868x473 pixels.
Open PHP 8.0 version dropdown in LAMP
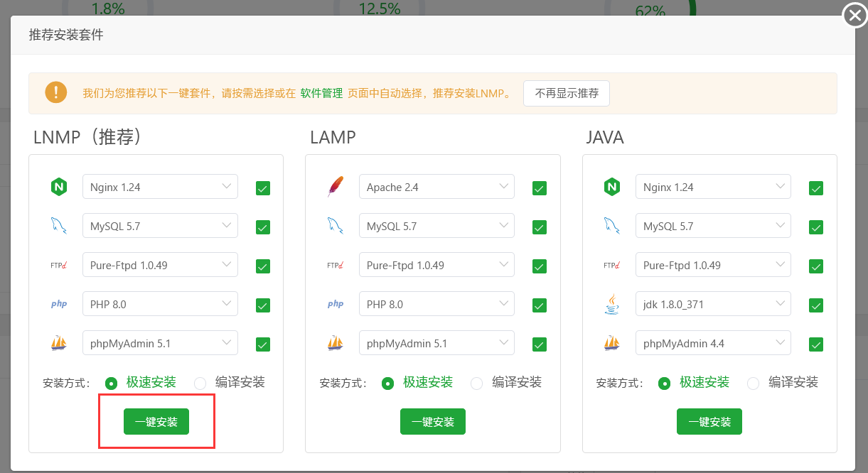[x=436, y=304]
